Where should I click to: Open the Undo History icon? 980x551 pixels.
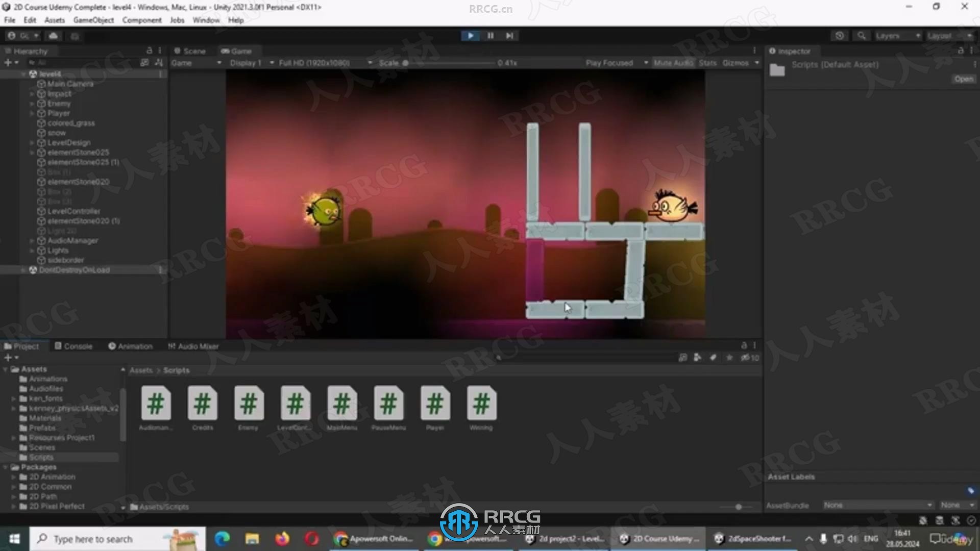(840, 36)
